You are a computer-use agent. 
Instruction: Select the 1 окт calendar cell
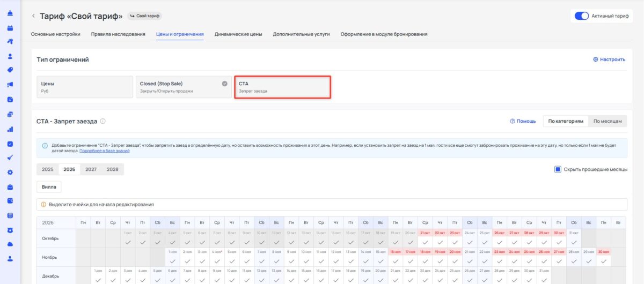[x=128, y=239]
